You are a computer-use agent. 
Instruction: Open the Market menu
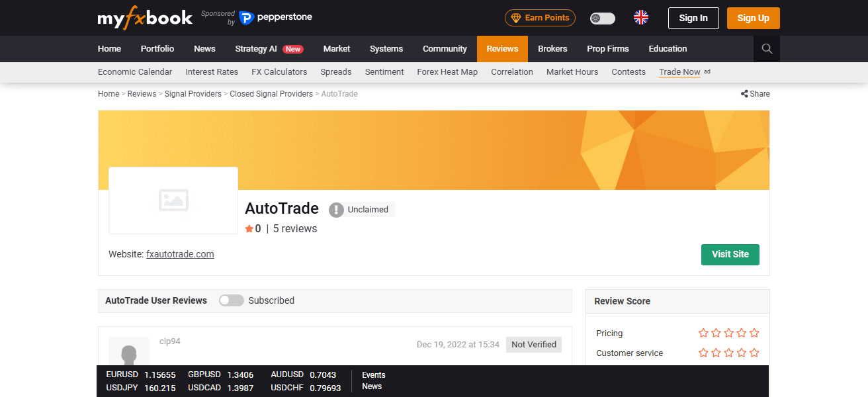click(x=337, y=49)
